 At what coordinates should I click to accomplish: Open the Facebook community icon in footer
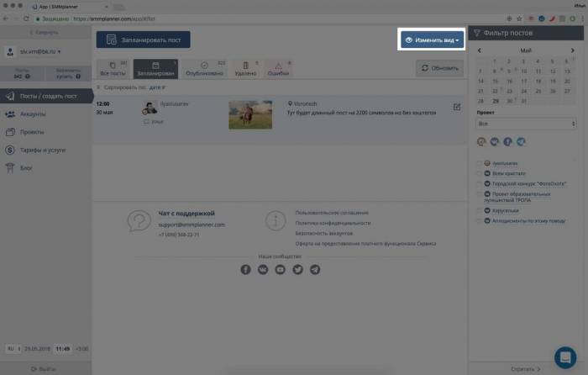[x=246, y=270]
